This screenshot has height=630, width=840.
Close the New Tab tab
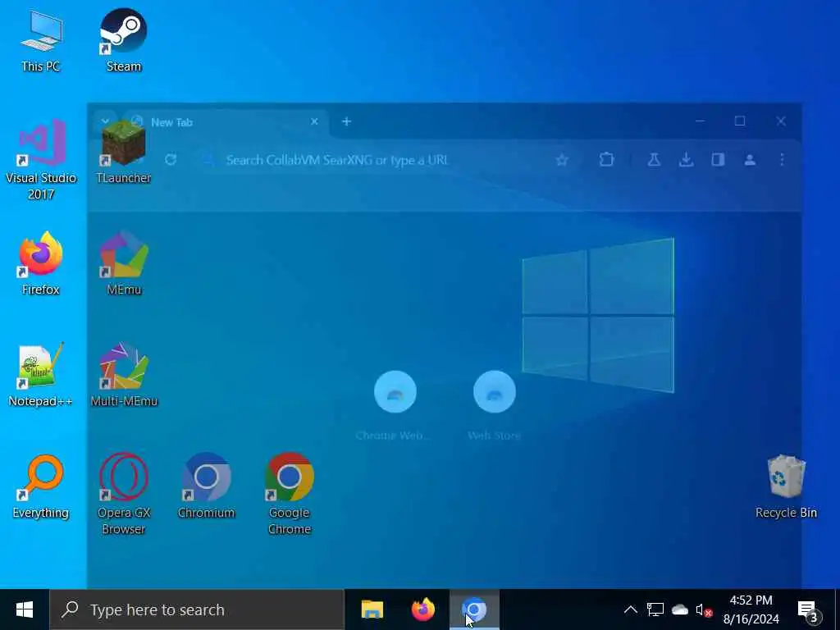[314, 121]
